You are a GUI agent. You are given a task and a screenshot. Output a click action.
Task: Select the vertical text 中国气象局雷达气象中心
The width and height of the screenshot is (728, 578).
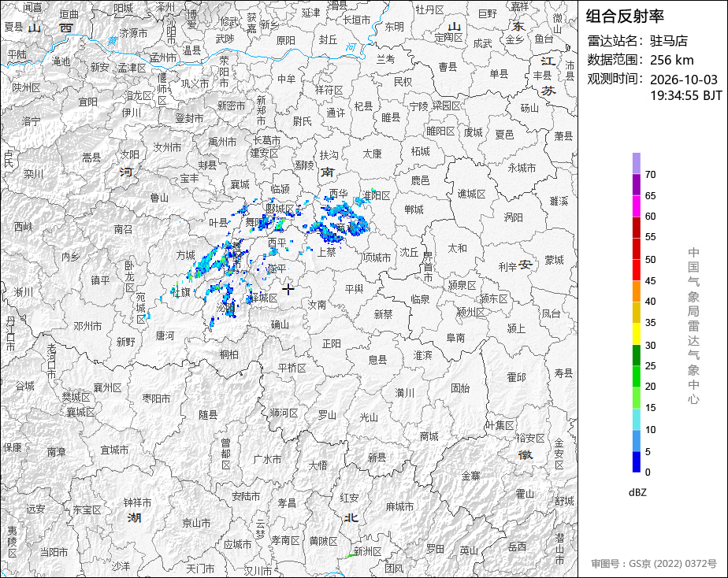coord(693,326)
